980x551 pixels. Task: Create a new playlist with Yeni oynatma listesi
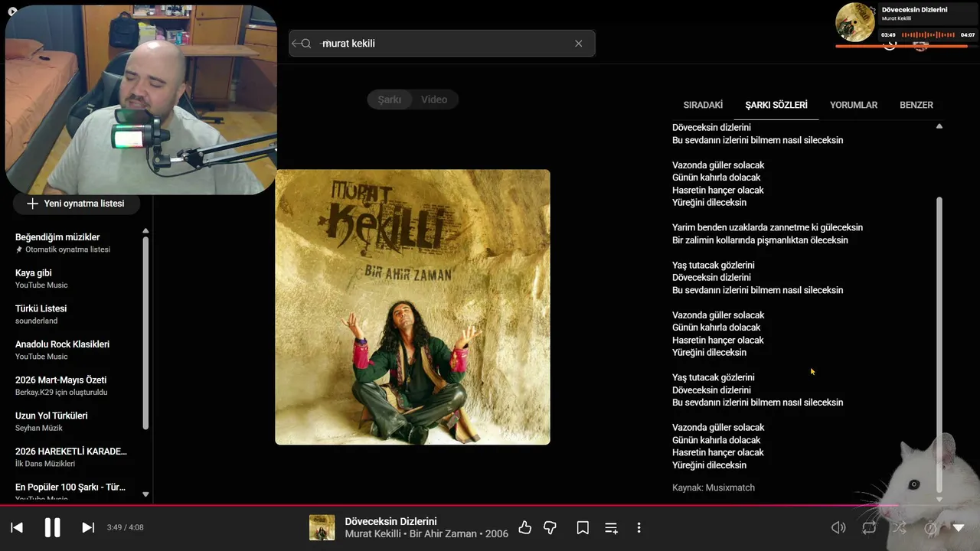pos(75,204)
